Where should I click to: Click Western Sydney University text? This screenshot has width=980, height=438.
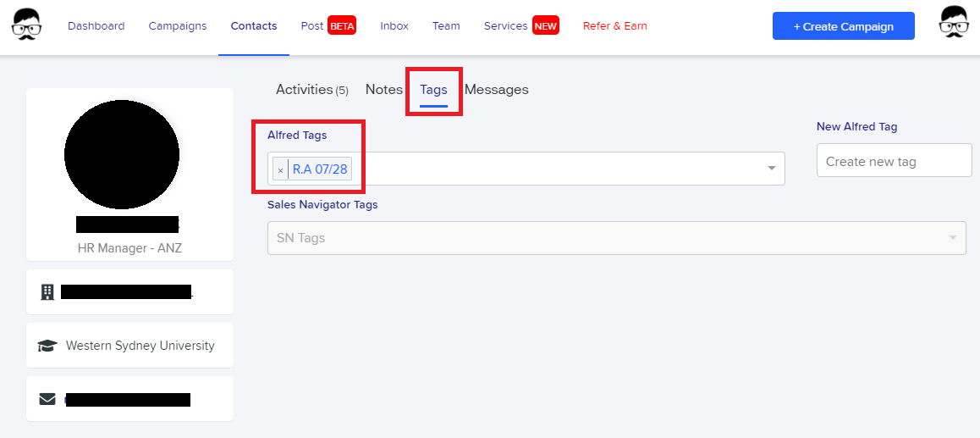(x=140, y=346)
